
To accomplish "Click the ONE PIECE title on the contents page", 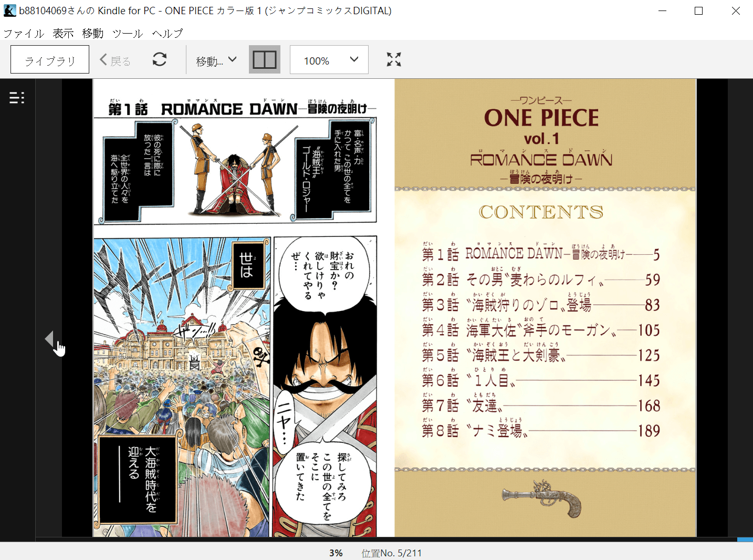I will coord(541,118).
